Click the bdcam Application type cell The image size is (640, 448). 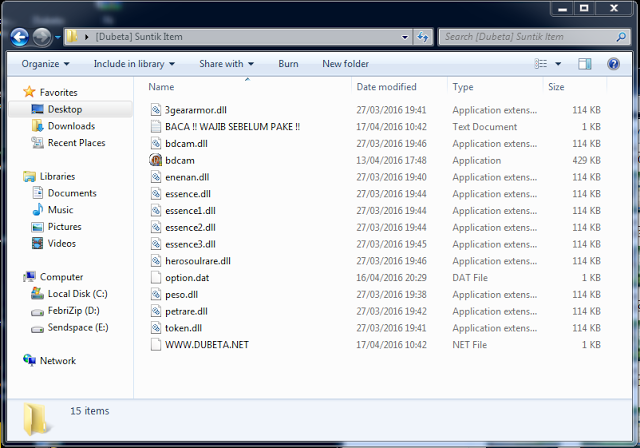point(476,160)
